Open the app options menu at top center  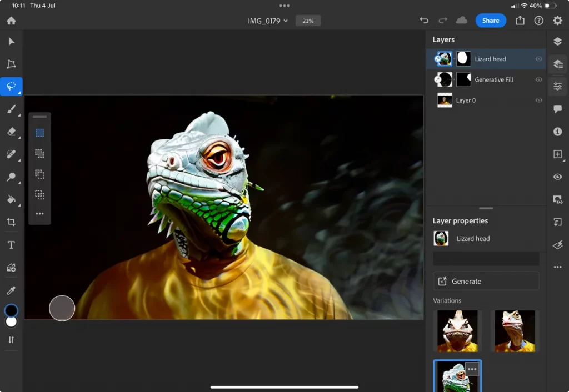[284, 6]
